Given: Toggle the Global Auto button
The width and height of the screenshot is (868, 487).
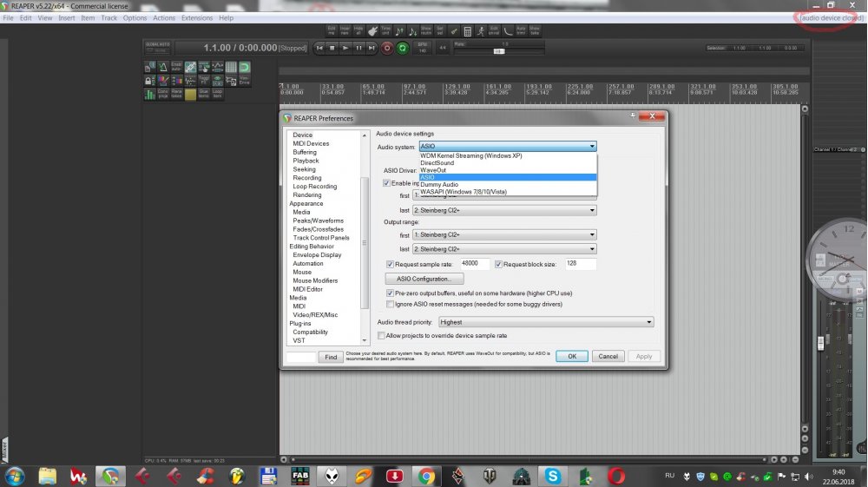Looking at the screenshot, I should pos(158,48).
